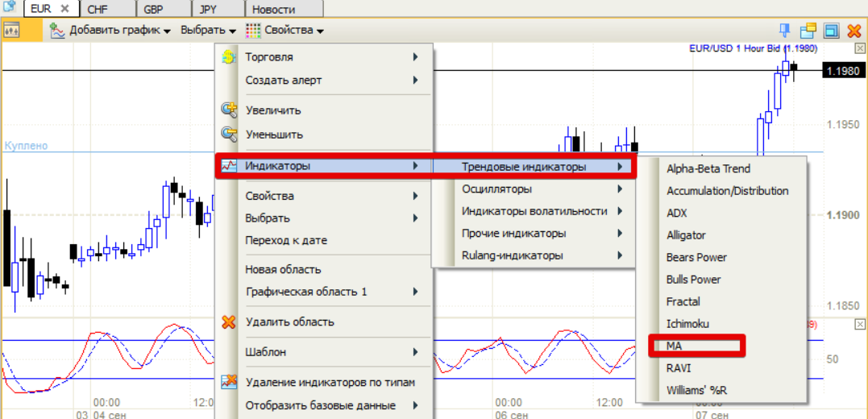
Task: Click Переход к дате menu item
Action: click(286, 240)
